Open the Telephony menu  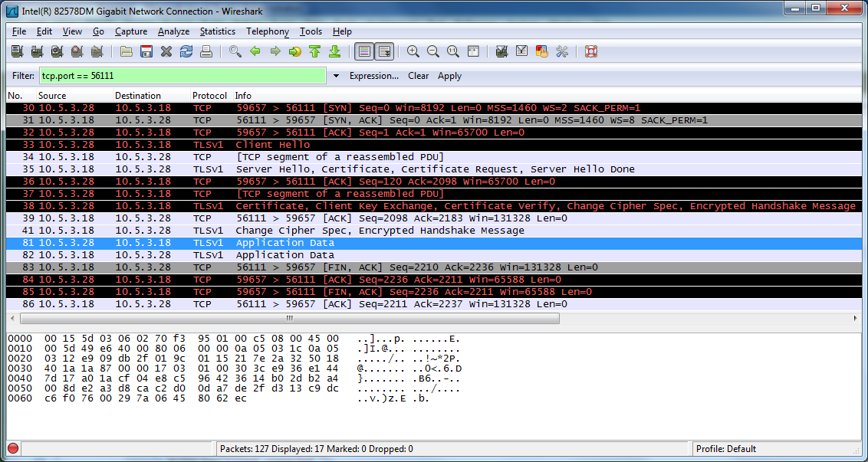(268, 31)
